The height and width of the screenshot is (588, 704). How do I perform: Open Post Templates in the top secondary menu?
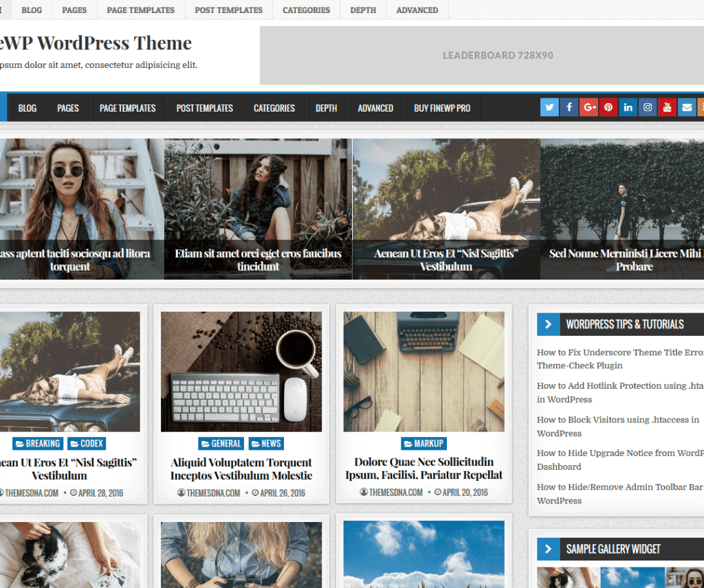(x=228, y=10)
